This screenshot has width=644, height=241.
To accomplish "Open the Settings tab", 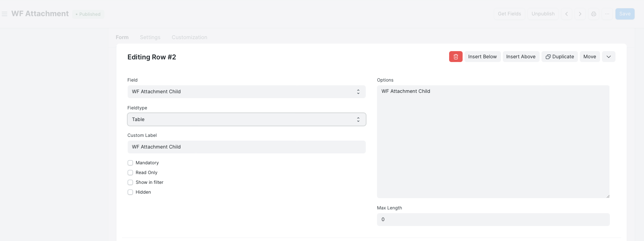I will (x=150, y=37).
